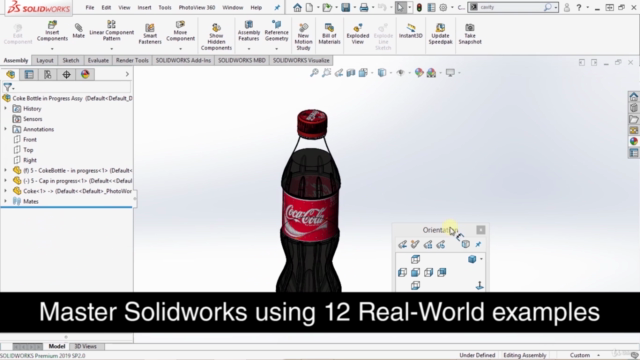Update Speedpak from ribbon
Viewport: 640px width, 360px height.
click(440, 33)
